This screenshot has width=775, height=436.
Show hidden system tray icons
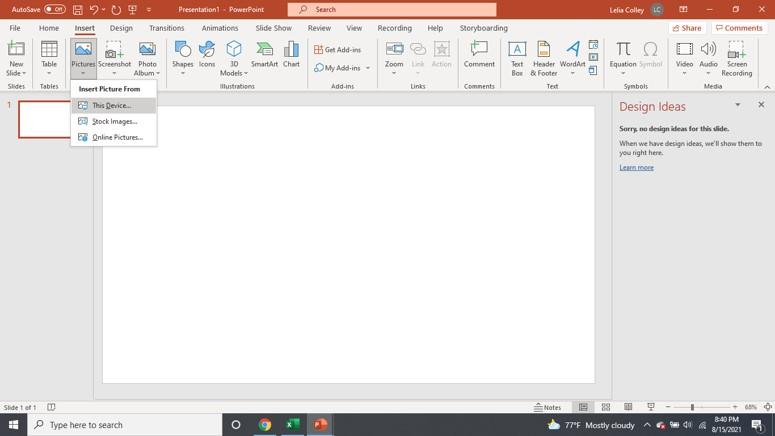646,425
